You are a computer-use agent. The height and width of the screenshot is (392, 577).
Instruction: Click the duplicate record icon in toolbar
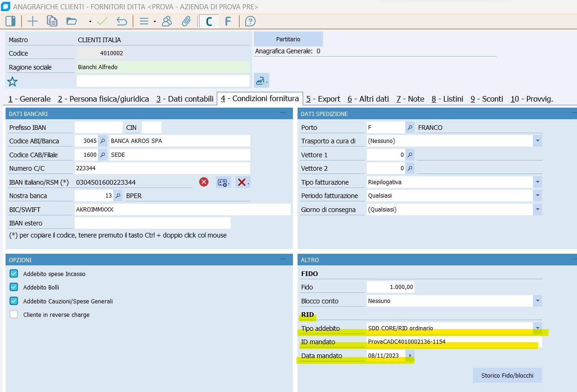click(52, 21)
